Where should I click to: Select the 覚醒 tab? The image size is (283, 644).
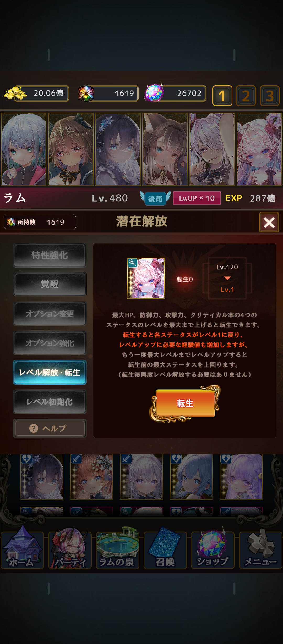point(50,284)
